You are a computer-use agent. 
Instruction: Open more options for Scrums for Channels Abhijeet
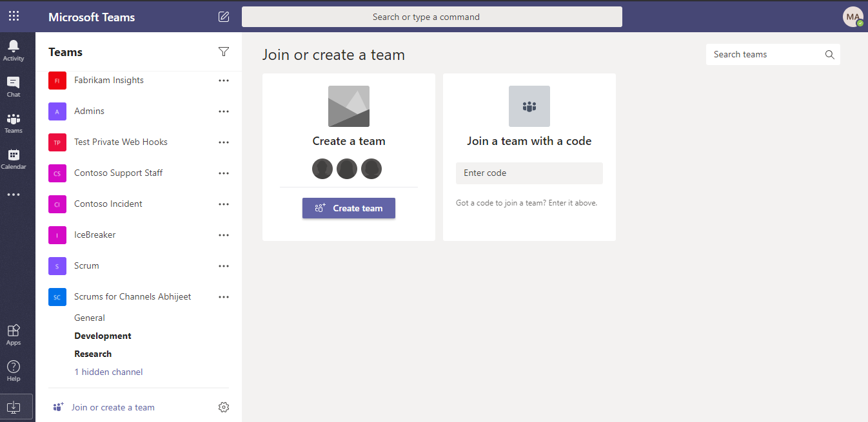tap(224, 297)
